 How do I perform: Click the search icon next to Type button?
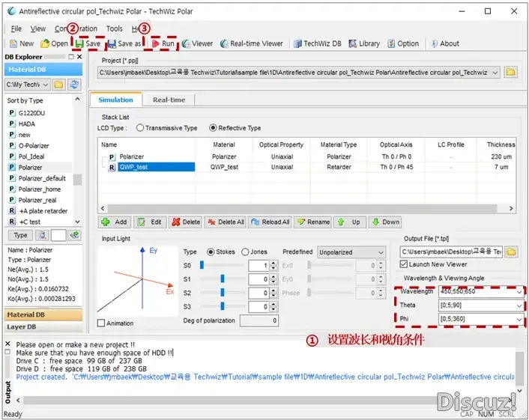point(43,235)
